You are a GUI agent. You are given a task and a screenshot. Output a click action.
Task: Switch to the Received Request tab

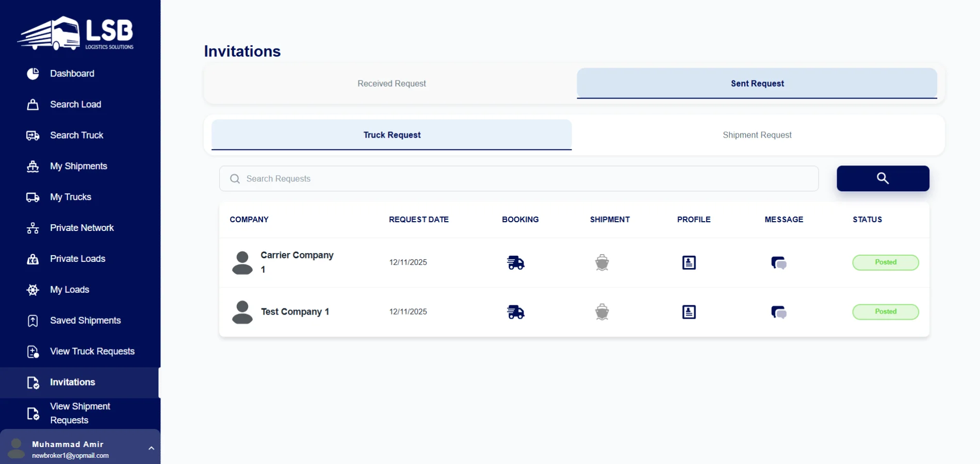tap(391, 84)
